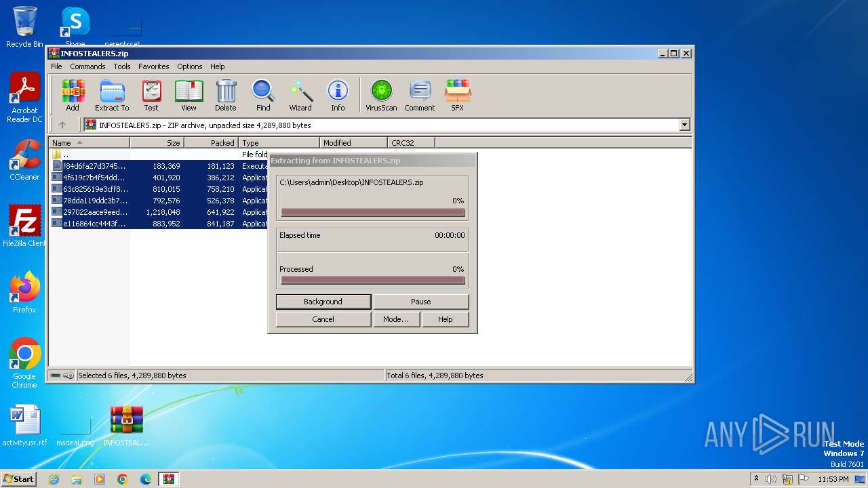Open Chrome from the taskbar

pyautogui.click(x=123, y=479)
